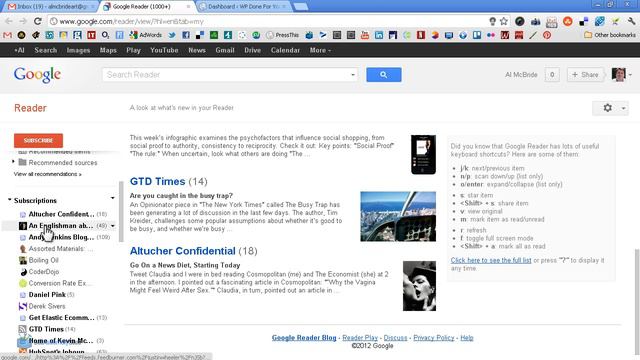Click 'Click here to see the full list'
This screenshot has width=640, height=360.
[x=491, y=260]
